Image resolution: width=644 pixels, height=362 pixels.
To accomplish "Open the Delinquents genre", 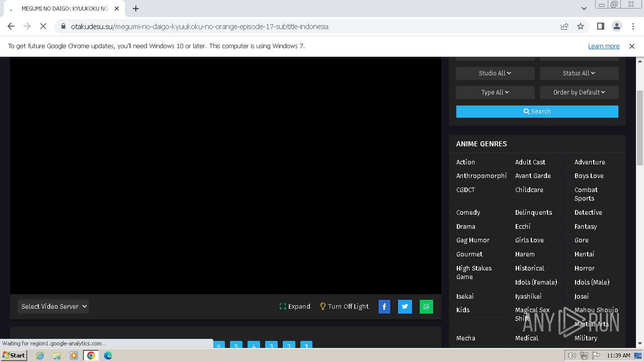I will pos(533,212).
